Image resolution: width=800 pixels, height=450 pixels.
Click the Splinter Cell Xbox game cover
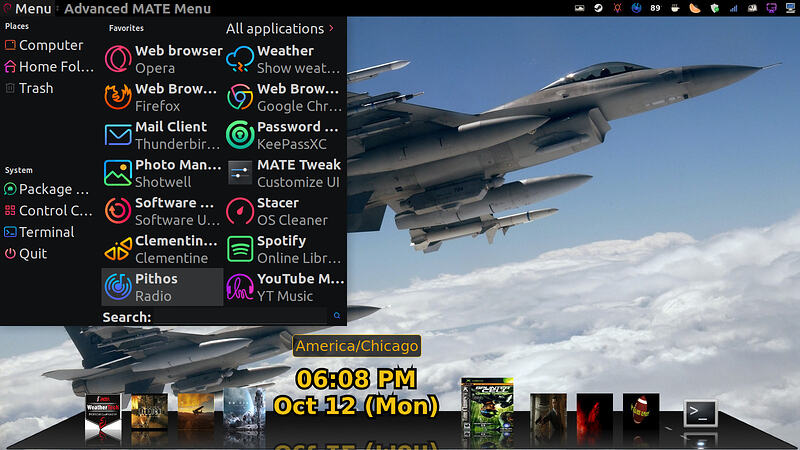click(x=487, y=407)
